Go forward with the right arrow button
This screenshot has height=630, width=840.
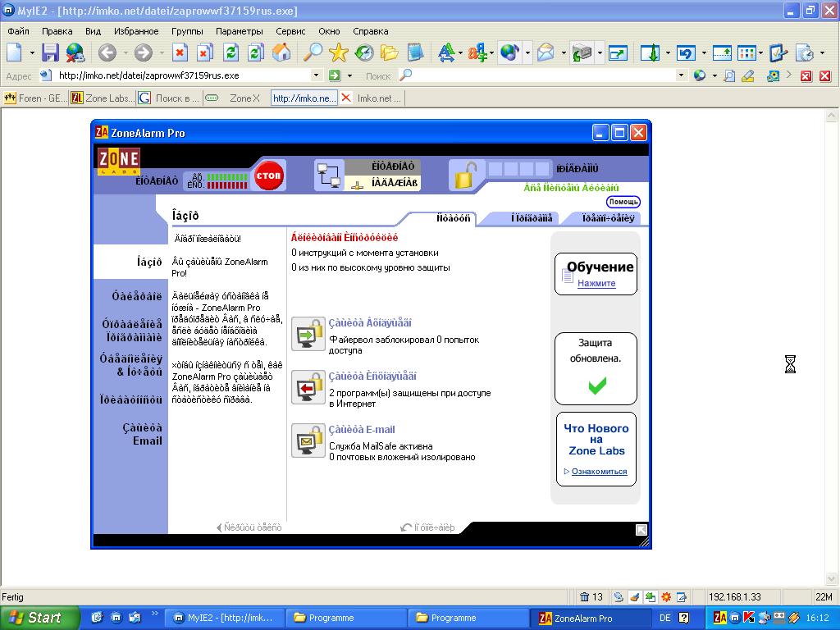tap(143, 52)
